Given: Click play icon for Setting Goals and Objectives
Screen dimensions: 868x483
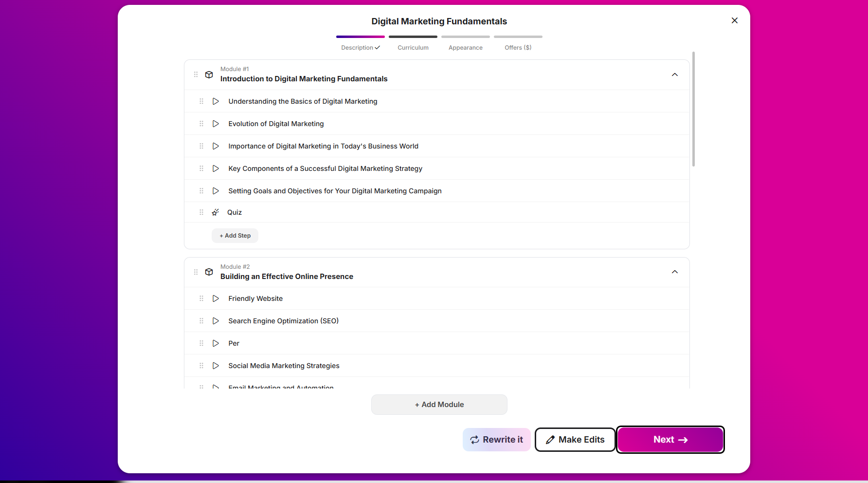Looking at the screenshot, I should [216, 191].
